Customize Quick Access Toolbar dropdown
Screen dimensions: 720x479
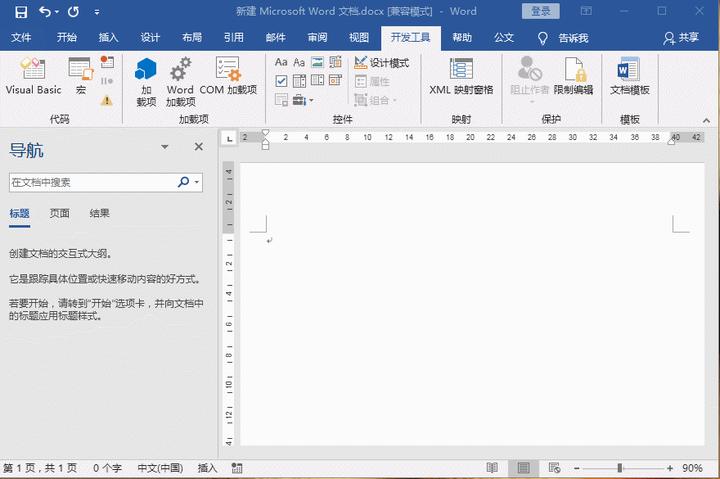coord(96,12)
